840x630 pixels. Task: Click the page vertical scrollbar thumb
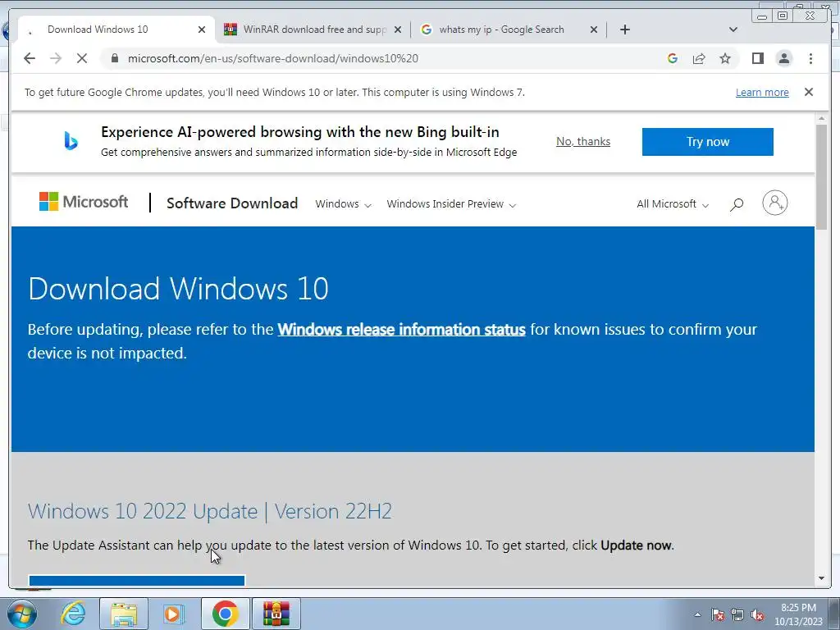pos(821,177)
